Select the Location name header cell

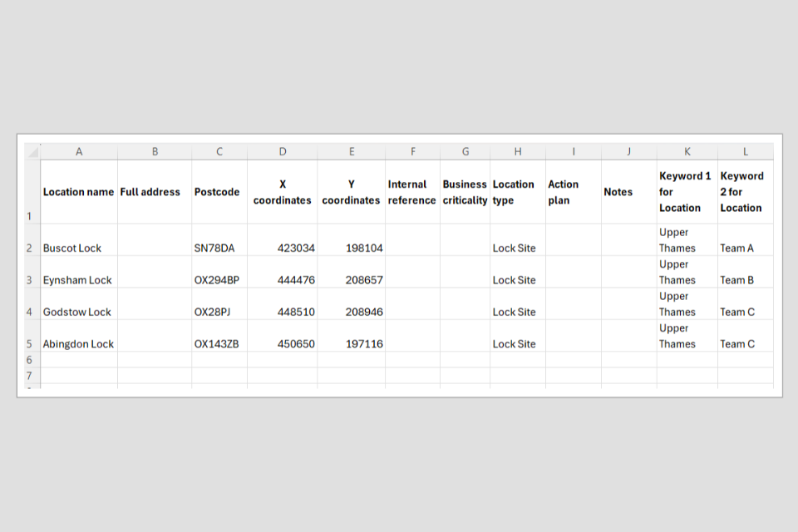tap(78, 192)
